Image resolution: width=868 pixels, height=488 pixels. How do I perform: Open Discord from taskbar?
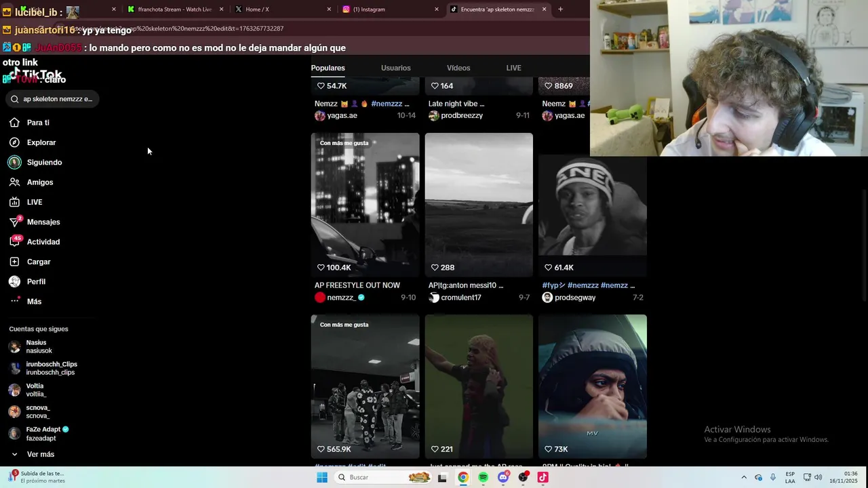(x=503, y=477)
